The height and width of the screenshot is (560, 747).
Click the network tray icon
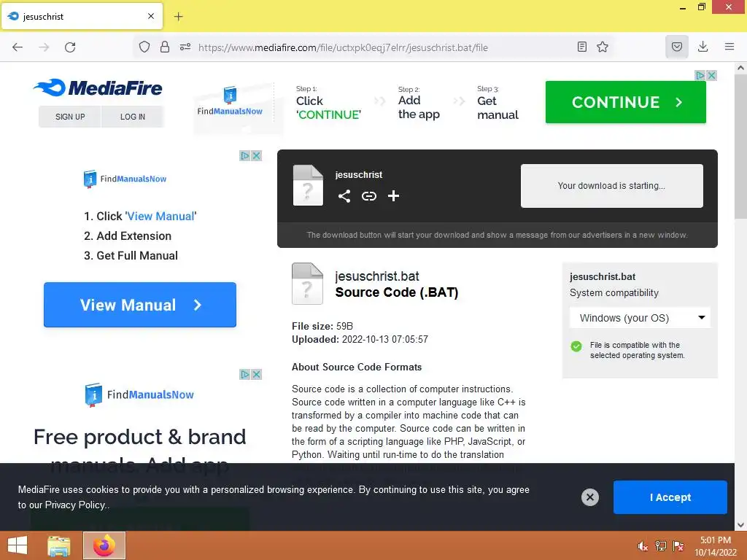pyautogui.click(x=661, y=546)
